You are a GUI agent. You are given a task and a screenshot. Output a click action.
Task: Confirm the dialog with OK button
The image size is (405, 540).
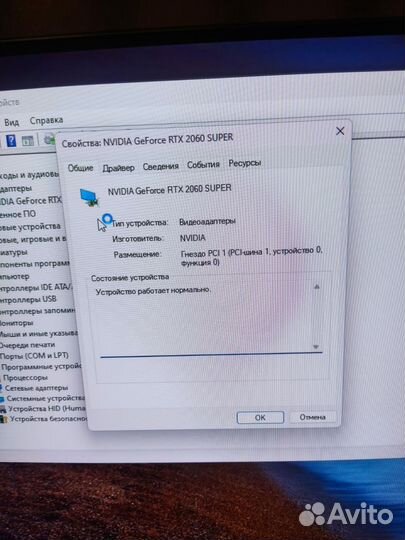[x=260, y=417]
